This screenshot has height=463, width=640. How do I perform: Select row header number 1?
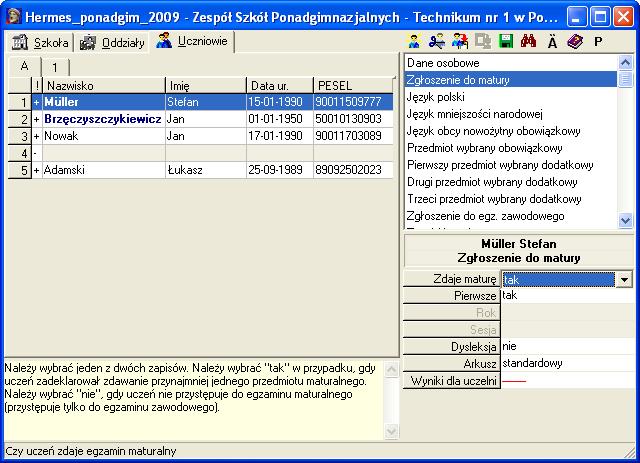click(x=20, y=102)
